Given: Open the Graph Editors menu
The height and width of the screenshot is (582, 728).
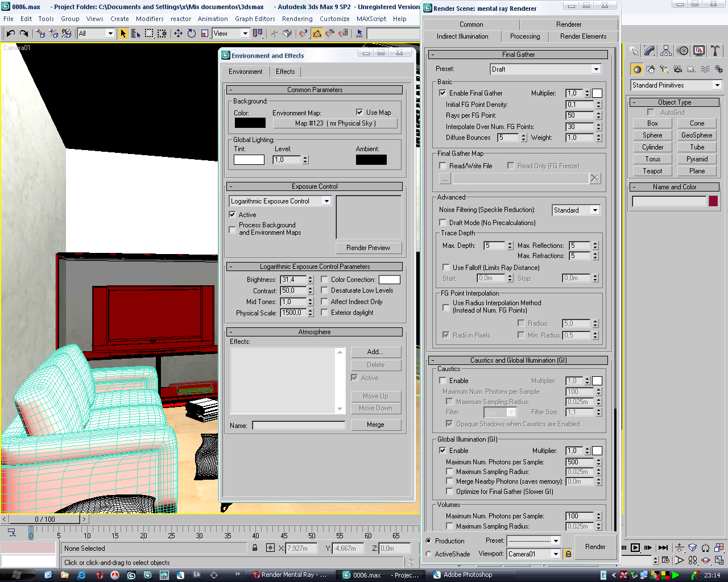Looking at the screenshot, I should 255,19.
